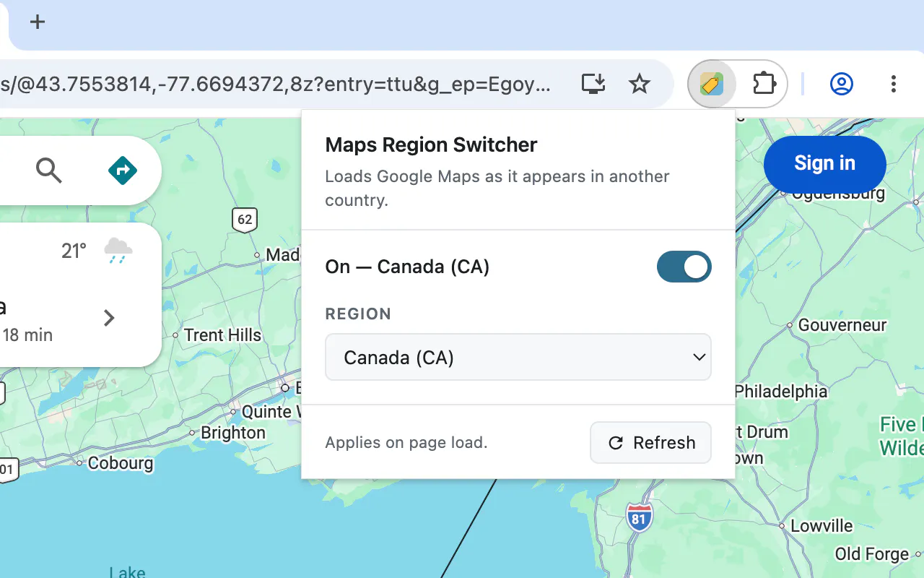Click the Lowville map label

pos(821,526)
